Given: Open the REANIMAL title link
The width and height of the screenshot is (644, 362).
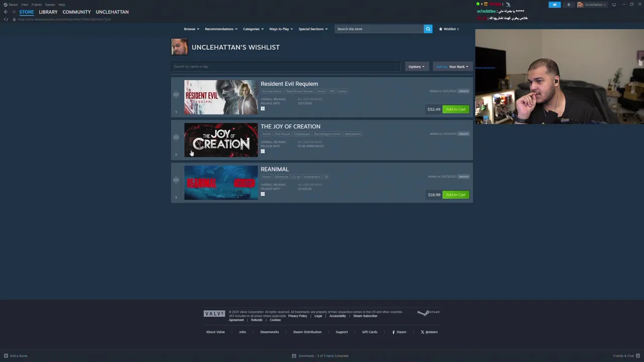Looking at the screenshot, I should (275, 169).
